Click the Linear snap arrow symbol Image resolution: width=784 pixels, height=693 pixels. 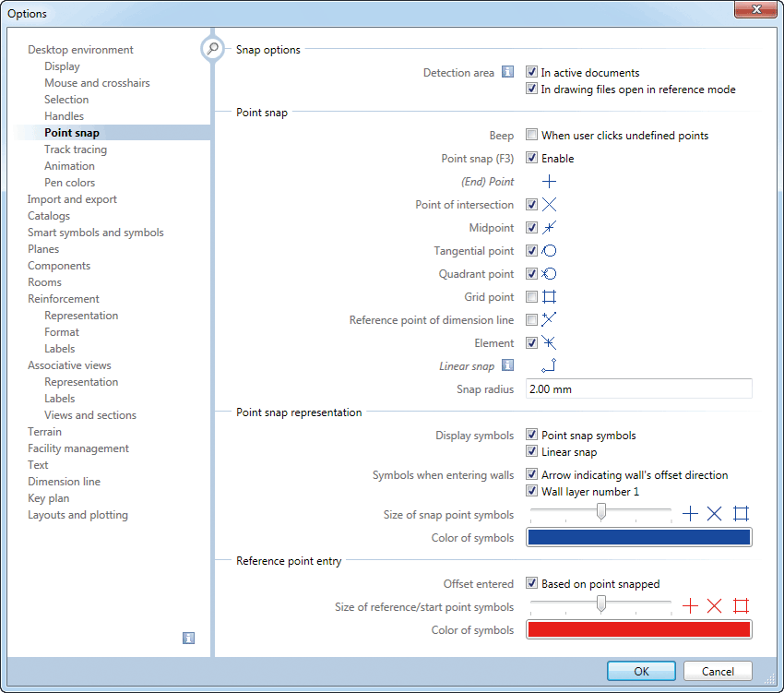[549, 365]
